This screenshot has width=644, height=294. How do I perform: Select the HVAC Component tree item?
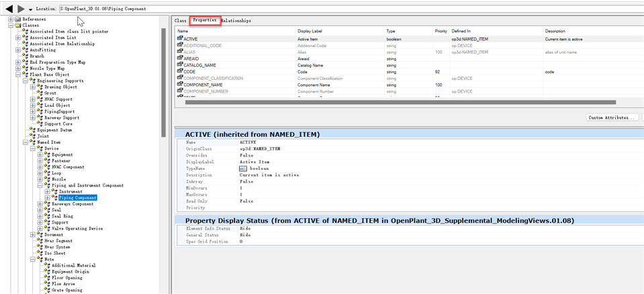(x=68, y=167)
